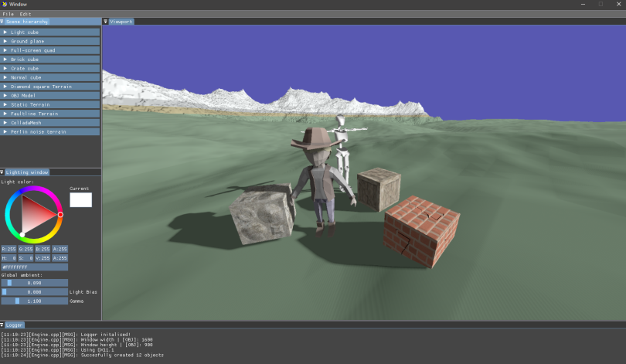
Task: Click the app icon in title bar
Action: [5, 5]
